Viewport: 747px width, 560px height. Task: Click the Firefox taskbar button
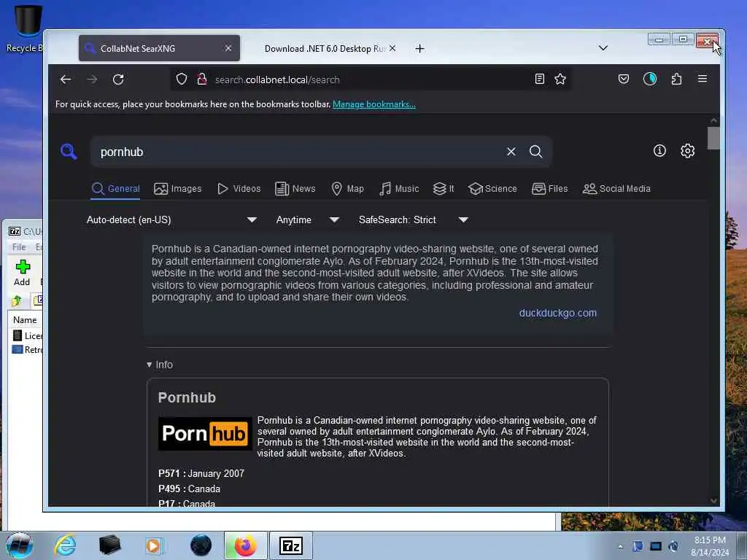click(x=245, y=545)
